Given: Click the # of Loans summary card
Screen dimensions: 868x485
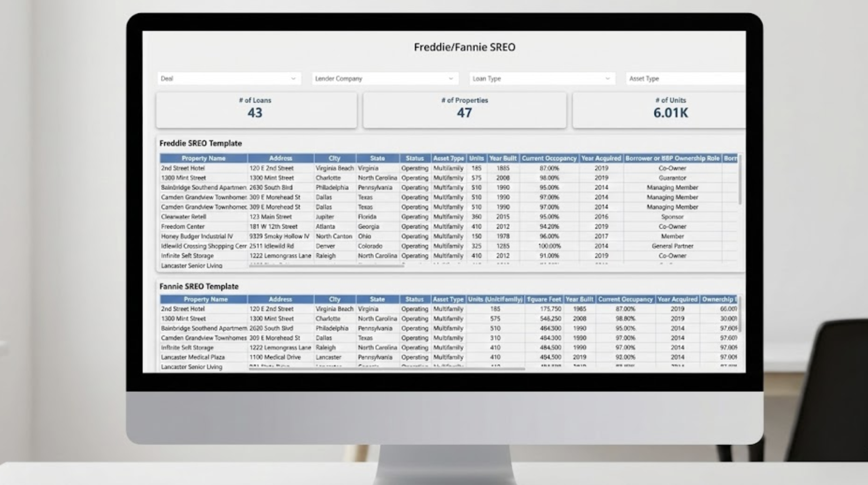Looking at the screenshot, I should tap(256, 110).
